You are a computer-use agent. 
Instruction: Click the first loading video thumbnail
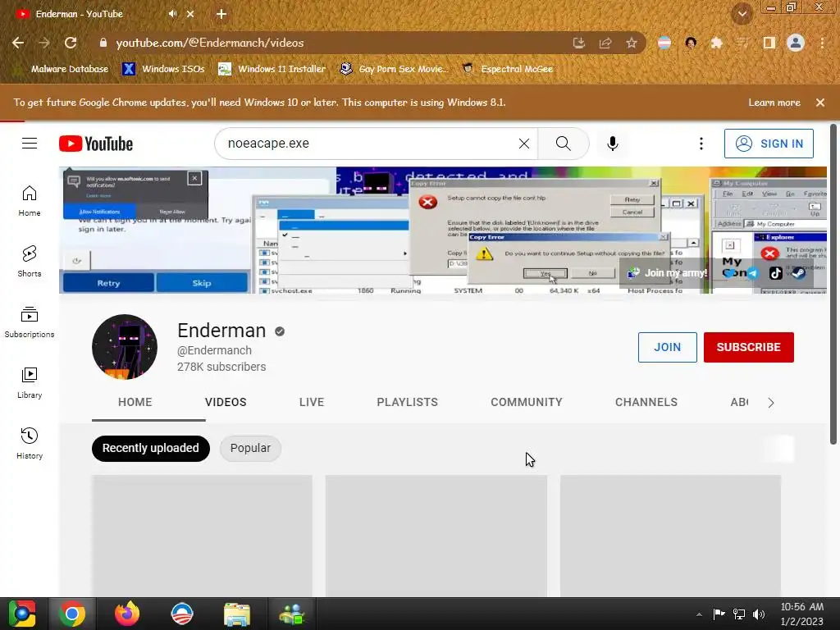coord(202,536)
